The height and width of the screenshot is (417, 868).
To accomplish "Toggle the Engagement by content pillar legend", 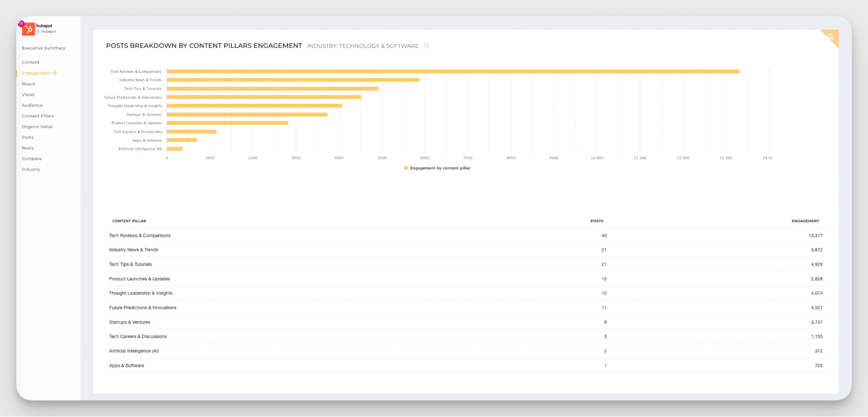I will coord(436,168).
